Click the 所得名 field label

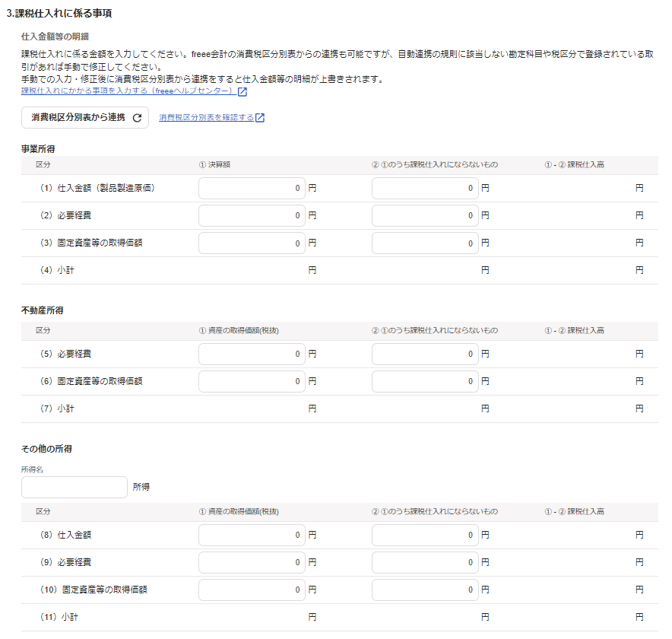[x=32, y=470]
